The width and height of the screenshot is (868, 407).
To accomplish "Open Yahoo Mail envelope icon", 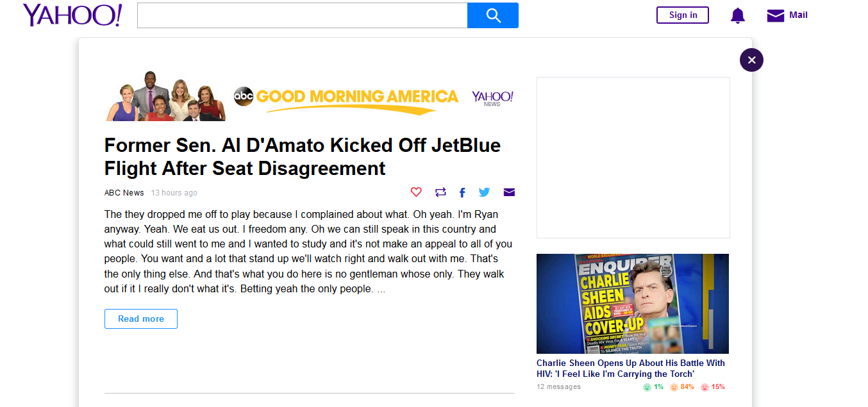I will coord(776,15).
